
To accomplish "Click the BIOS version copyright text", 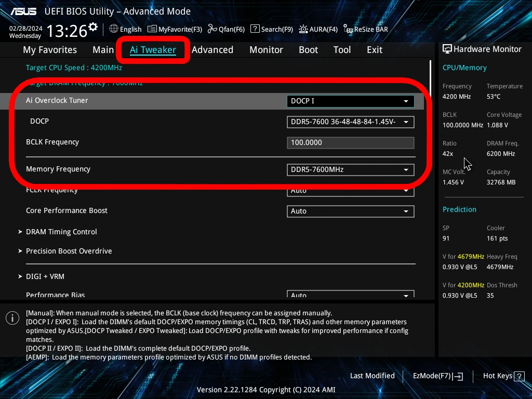I will (x=266, y=390).
